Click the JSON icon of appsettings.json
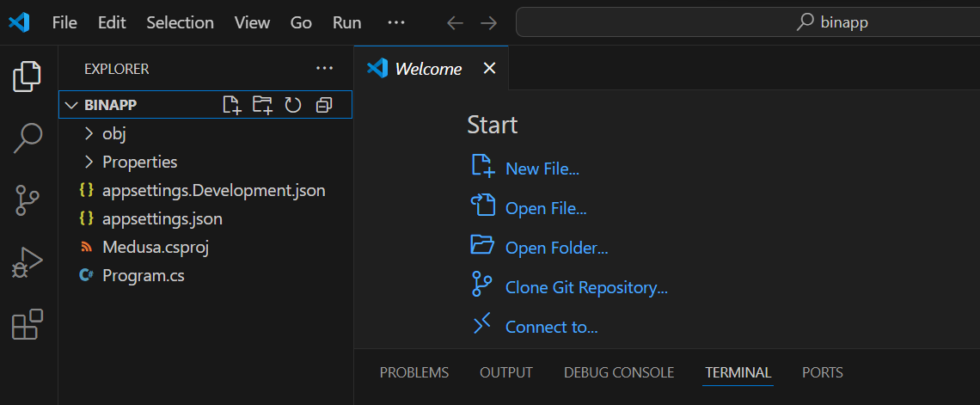 87,219
